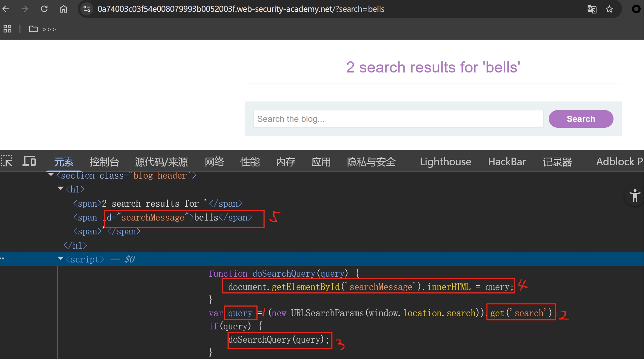Collapse the section blog-header node
The height and width of the screenshot is (359, 644).
click(51, 175)
